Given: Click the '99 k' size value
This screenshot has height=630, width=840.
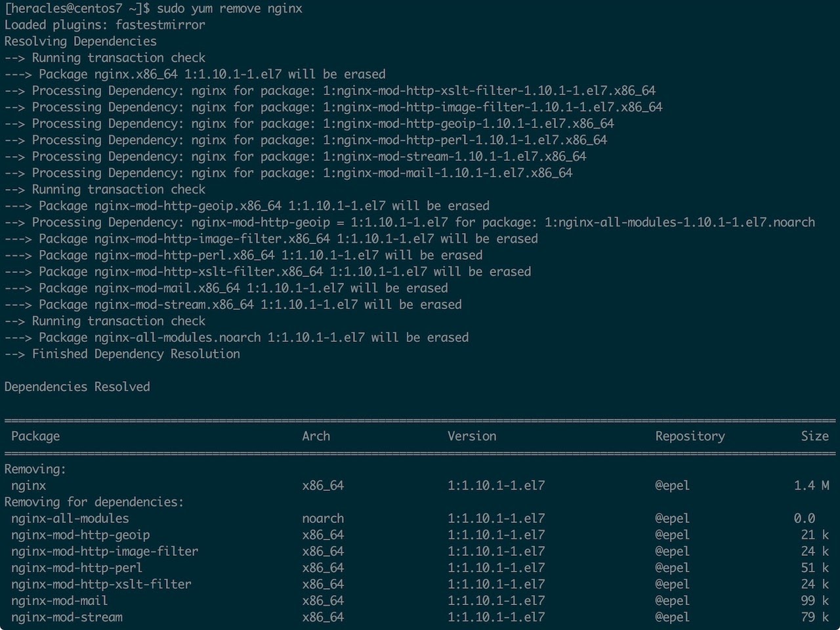Looking at the screenshot, I should (x=815, y=600).
